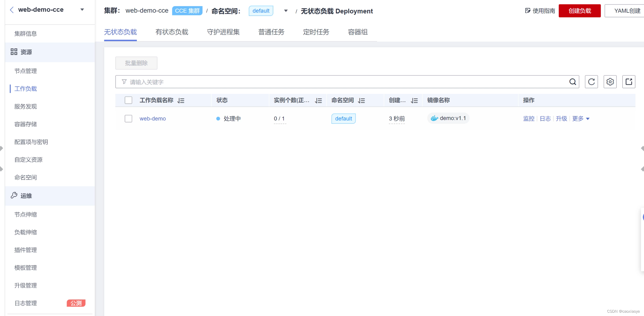Refresh the workload list

tap(591, 82)
